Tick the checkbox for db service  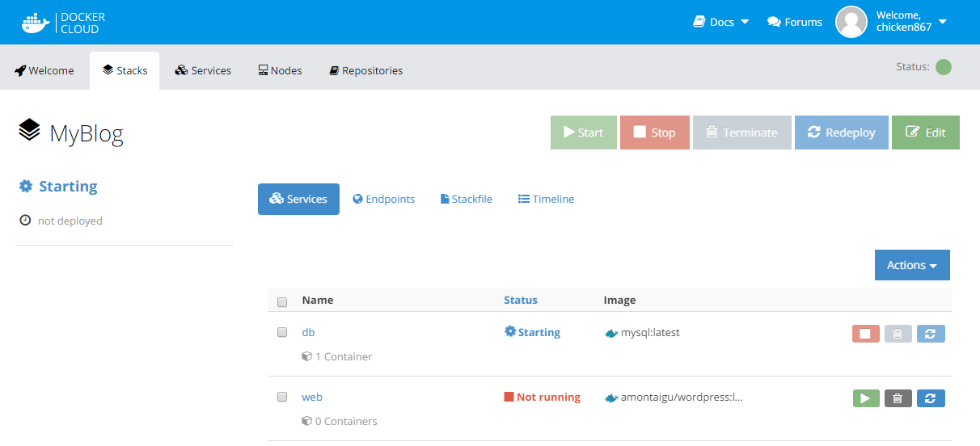[282, 332]
